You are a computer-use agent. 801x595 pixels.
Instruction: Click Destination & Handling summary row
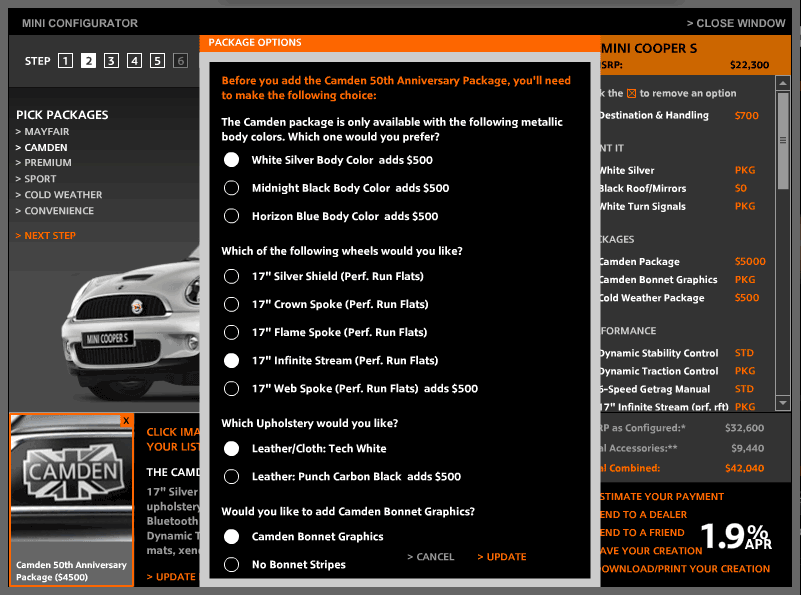point(680,115)
